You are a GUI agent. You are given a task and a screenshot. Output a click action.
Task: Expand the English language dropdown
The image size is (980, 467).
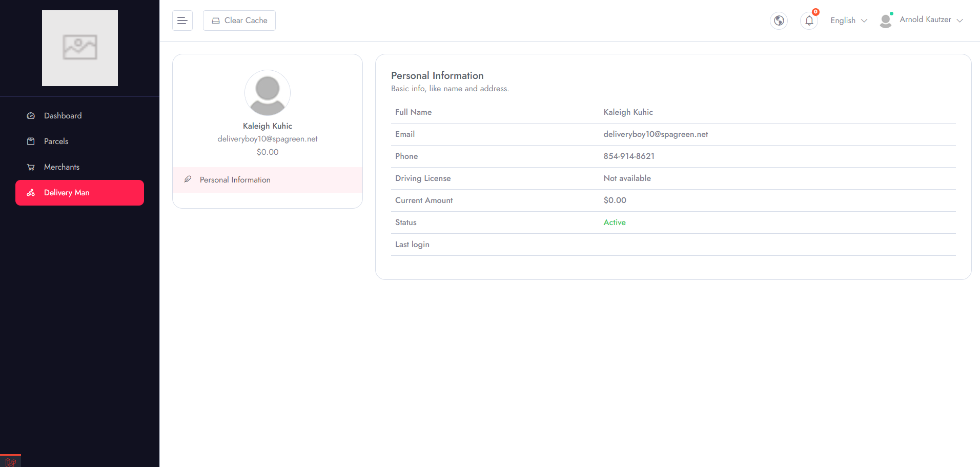tap(849, 21)
